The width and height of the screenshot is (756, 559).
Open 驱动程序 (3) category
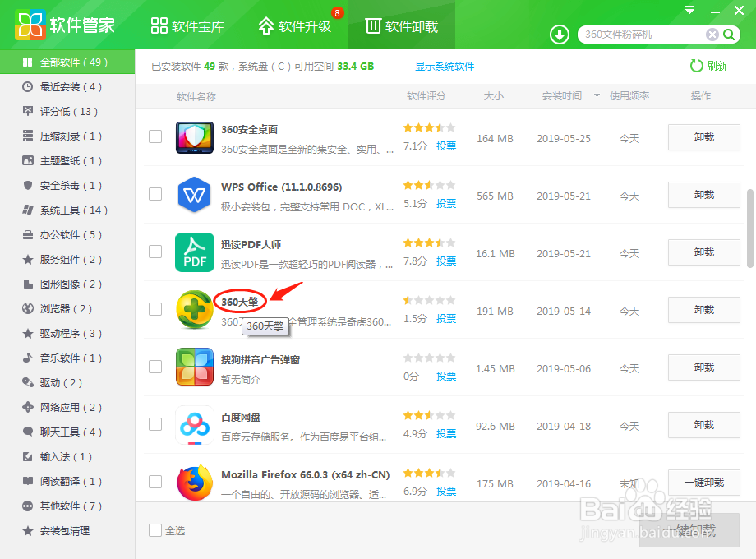pos(67,333)
